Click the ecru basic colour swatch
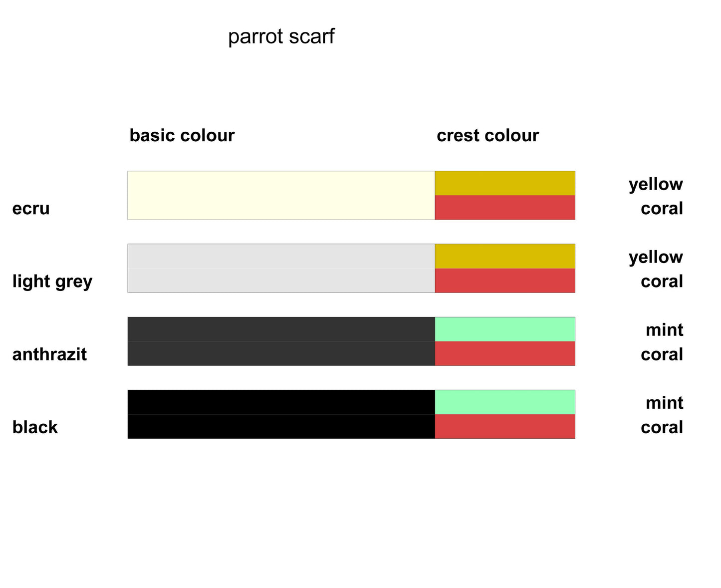 point(281,195)
